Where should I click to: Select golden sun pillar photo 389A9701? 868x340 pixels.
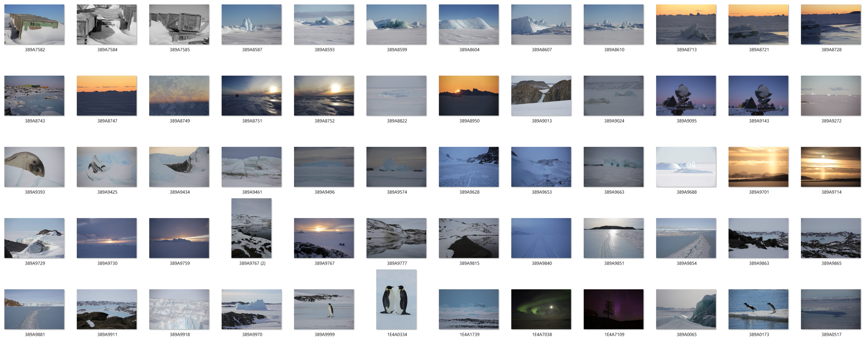758,167
